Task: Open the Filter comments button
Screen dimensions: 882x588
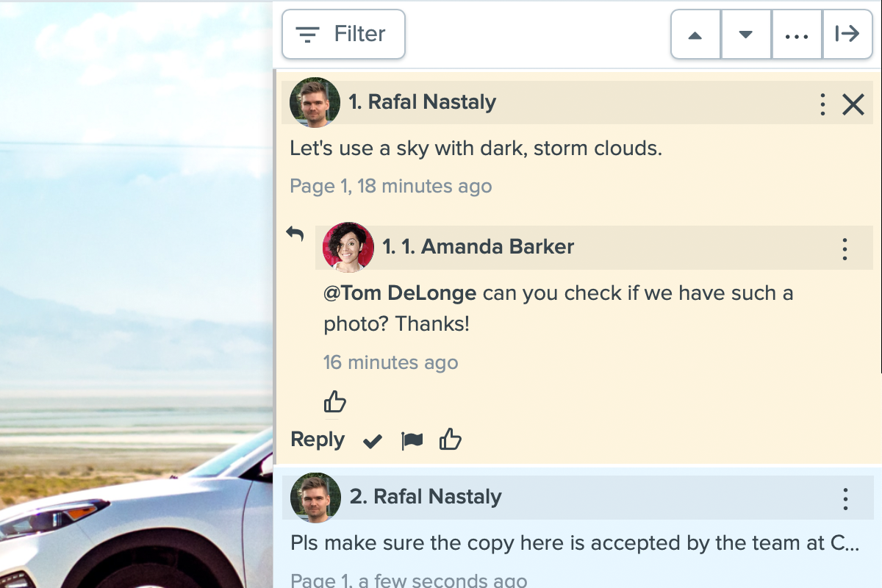Action: [x=343, y=34]
